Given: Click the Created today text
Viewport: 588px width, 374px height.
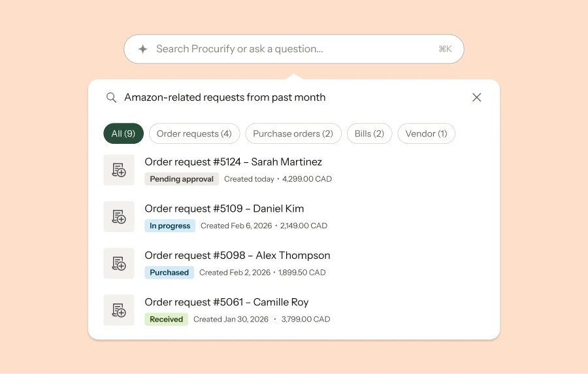Looking at the screenshot, I should tap(249, 179).
